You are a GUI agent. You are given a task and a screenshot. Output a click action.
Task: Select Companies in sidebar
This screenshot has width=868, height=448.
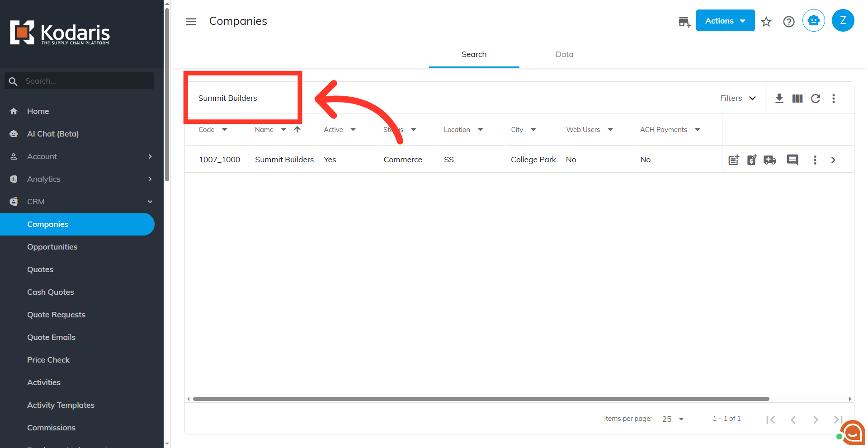point(77,224)
